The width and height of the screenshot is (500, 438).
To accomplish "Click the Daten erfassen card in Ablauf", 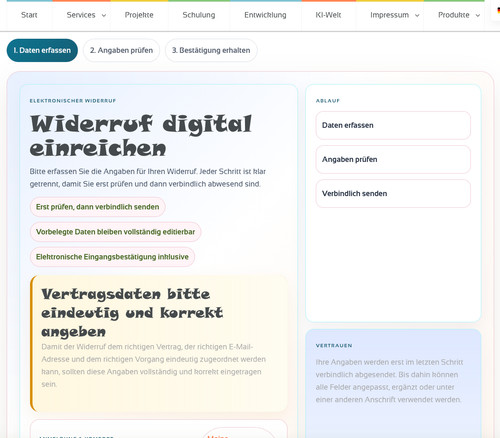I will [x=393, y=125].
